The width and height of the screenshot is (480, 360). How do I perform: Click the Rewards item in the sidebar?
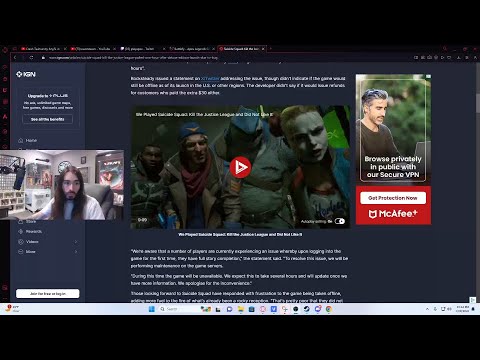coord(34,231)
